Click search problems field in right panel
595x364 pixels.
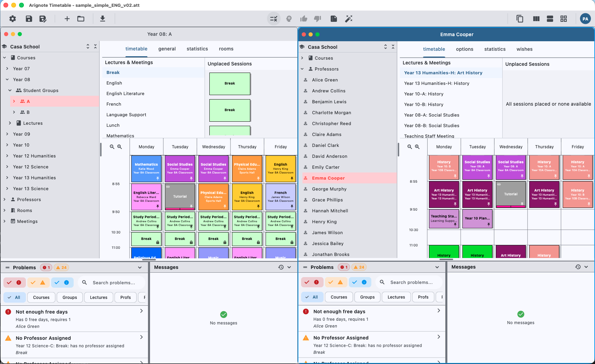point(409,282)
